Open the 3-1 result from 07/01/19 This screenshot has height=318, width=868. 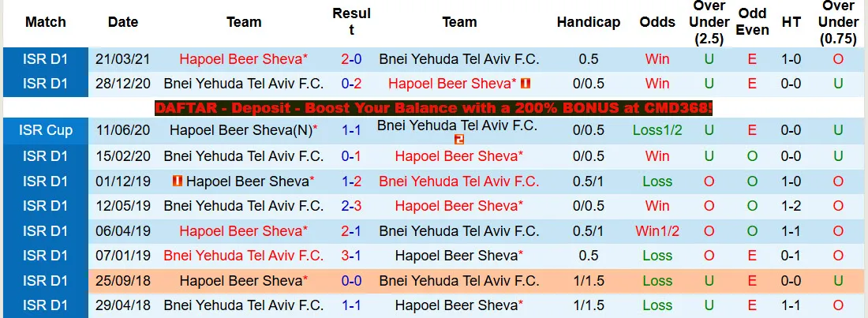[351, 256]
